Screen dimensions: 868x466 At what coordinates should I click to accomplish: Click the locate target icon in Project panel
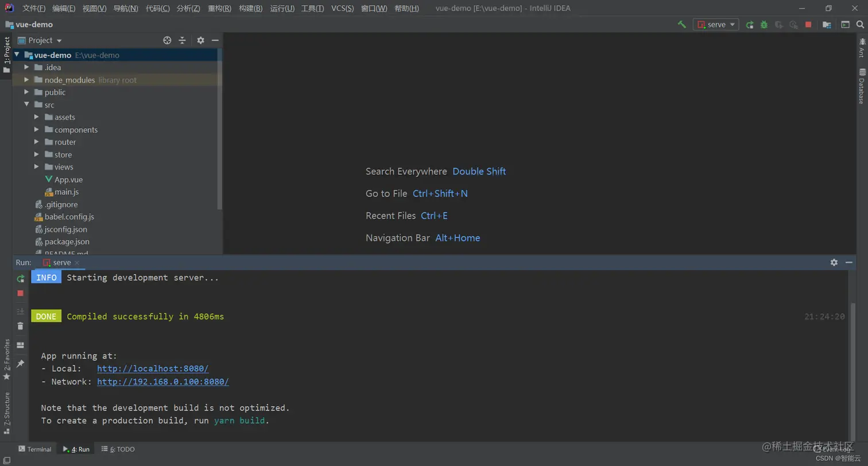point(167,40)
